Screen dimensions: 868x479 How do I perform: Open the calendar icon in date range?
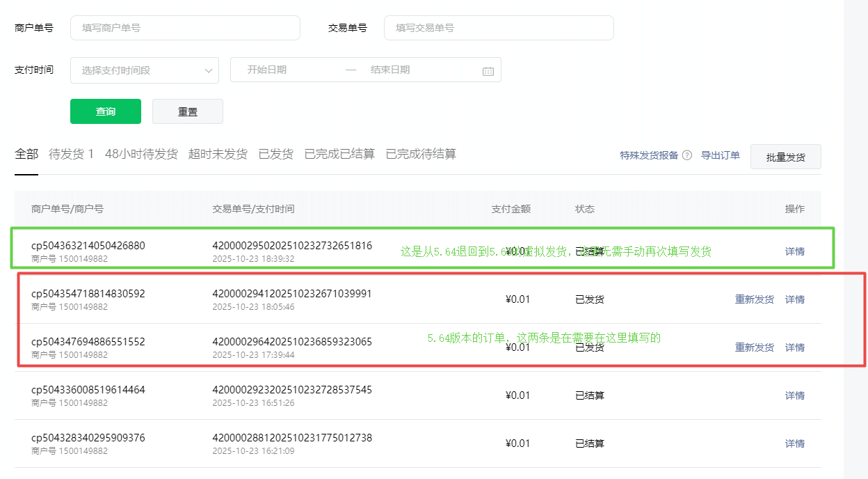(x=488, y=70)
